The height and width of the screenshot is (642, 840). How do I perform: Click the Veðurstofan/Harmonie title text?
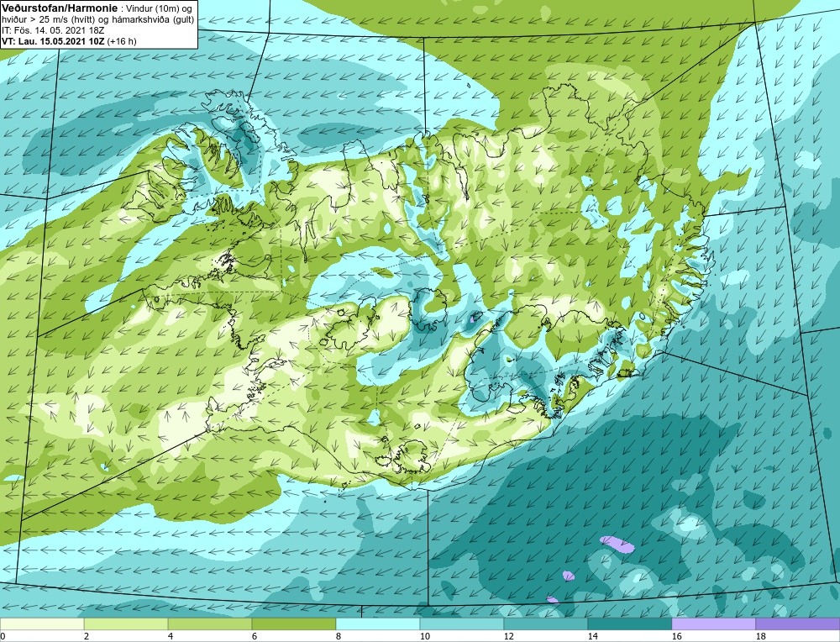point(59,8)
